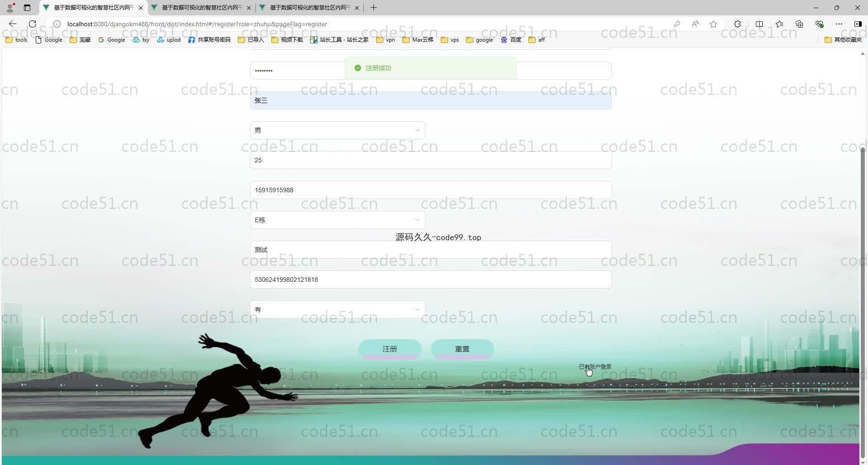
Task: Add this page to favorites (star)
Action: 713,24
